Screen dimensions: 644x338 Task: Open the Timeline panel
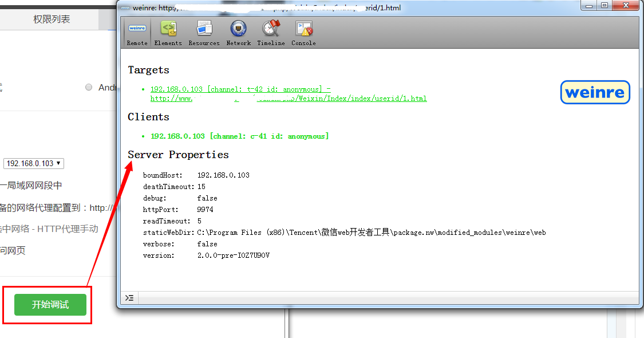click(271, 33)
